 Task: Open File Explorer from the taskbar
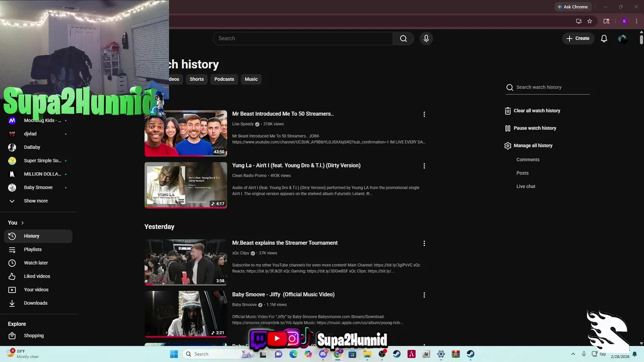click(367, 354)
